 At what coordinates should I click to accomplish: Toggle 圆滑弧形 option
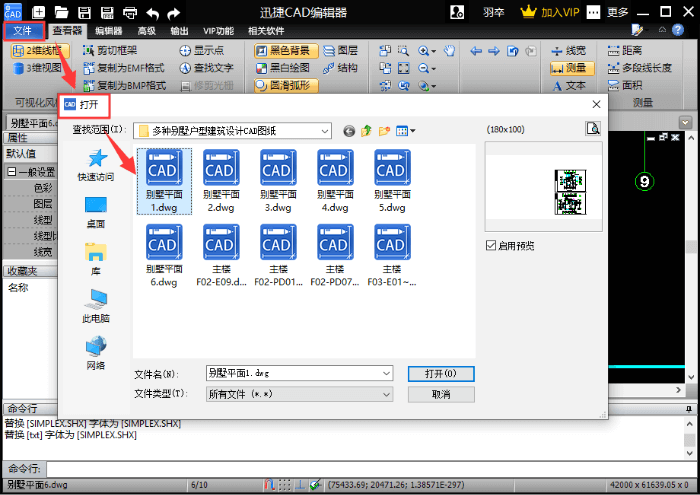[286, 85]
